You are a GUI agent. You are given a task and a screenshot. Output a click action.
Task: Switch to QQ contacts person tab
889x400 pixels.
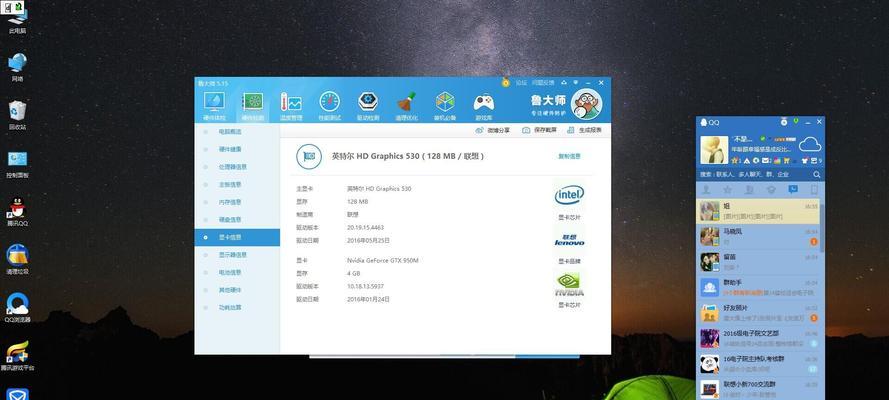tap(706, 190)
